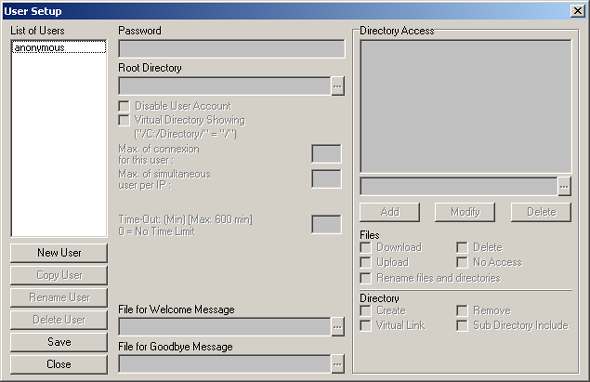Viewport: 590px width, 382px height.
Task: Click the Max. of connexion field
Action: [x=327, y=154]
